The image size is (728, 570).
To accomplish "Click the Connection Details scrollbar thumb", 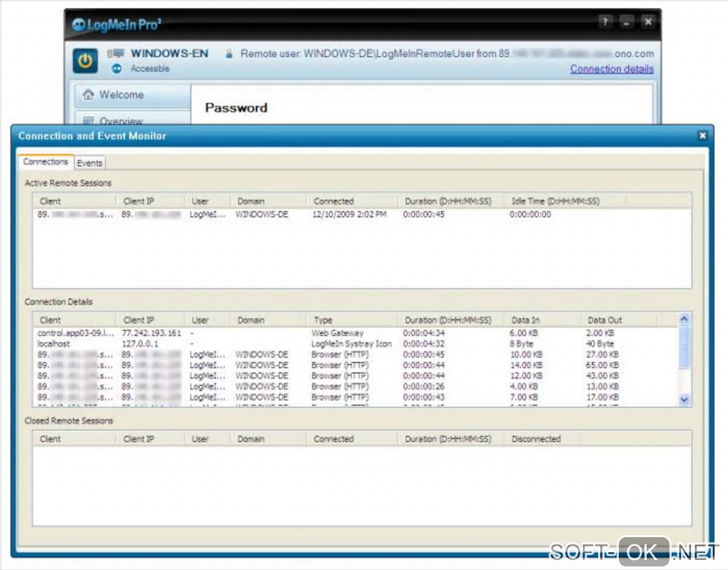I will coord(684,348).
